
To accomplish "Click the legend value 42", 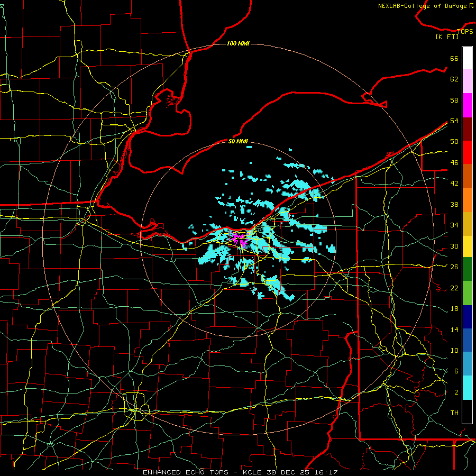I will (454, 184).
